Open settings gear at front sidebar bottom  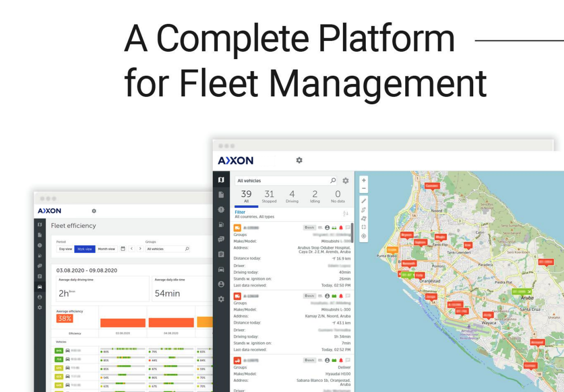pyautogui.click(x=221, y=299)
